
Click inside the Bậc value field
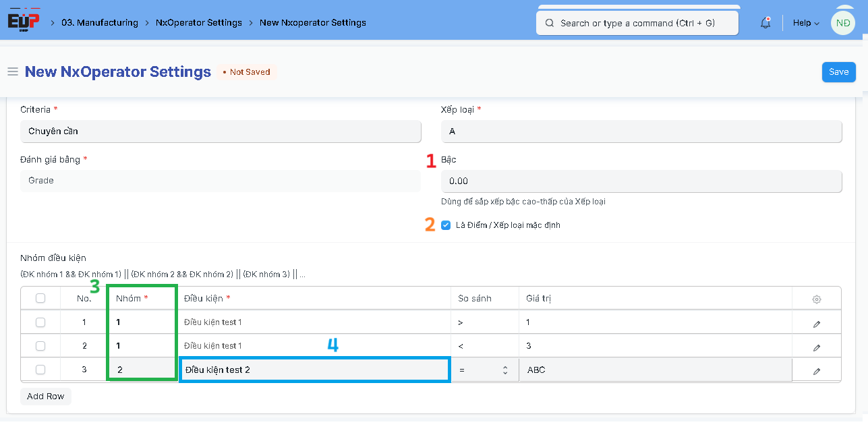click(641, 181)
